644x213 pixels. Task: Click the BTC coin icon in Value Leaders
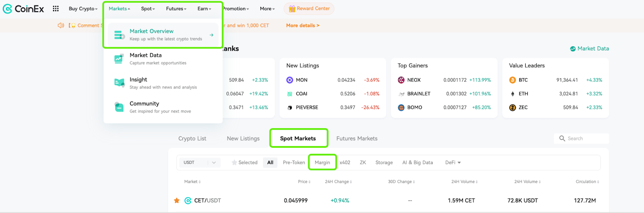(512, 80)
